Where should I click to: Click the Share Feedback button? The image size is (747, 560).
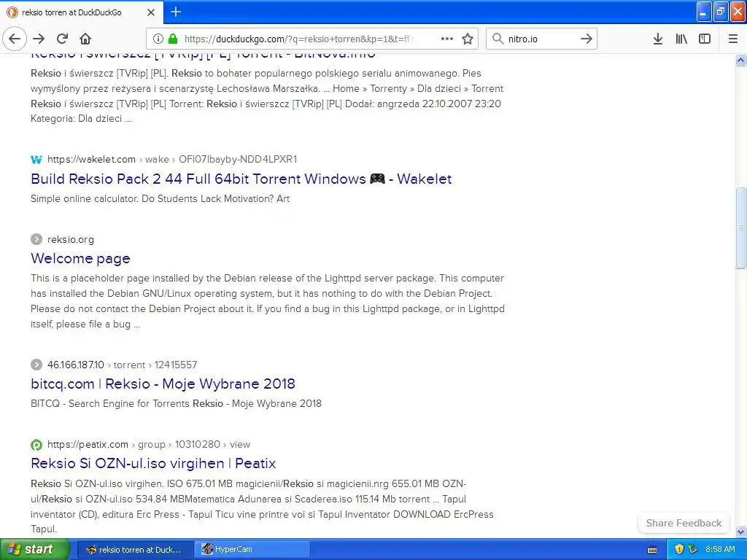(684, 523)
